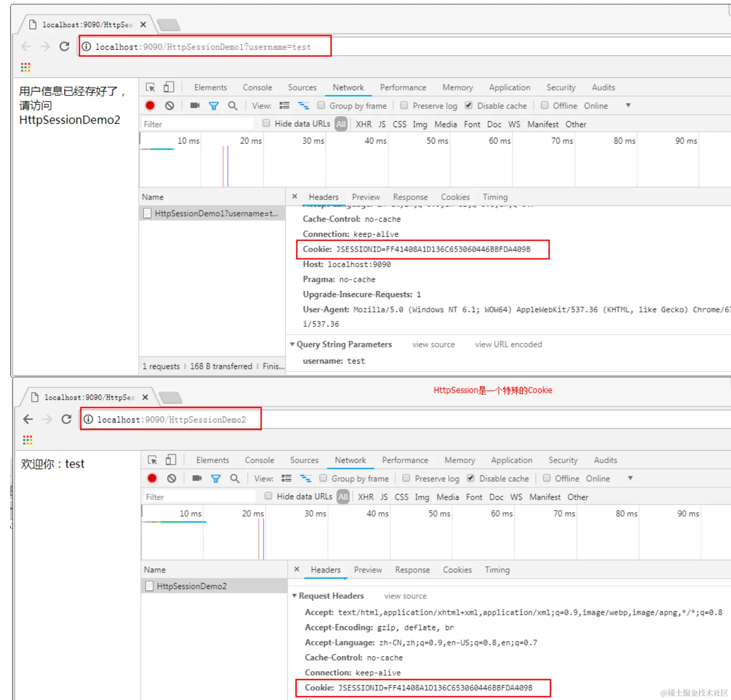Toggle device toolbar icon in top DevTools
This screenshot has width=731, height=700.
(169, 87)
